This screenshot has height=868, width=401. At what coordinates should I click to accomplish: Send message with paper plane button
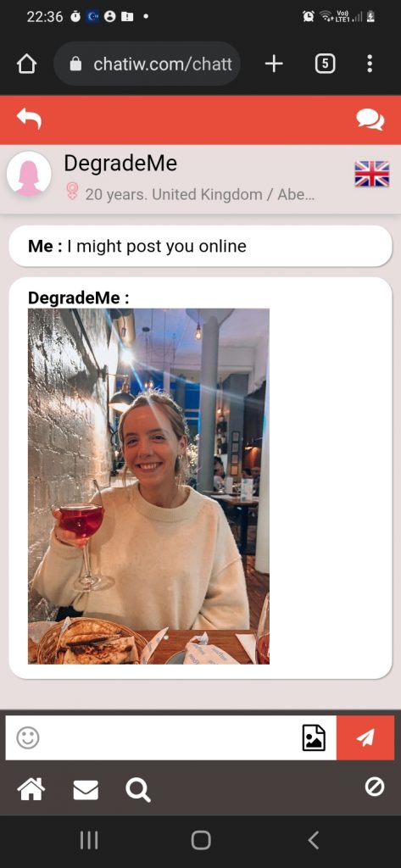[365, 738]
